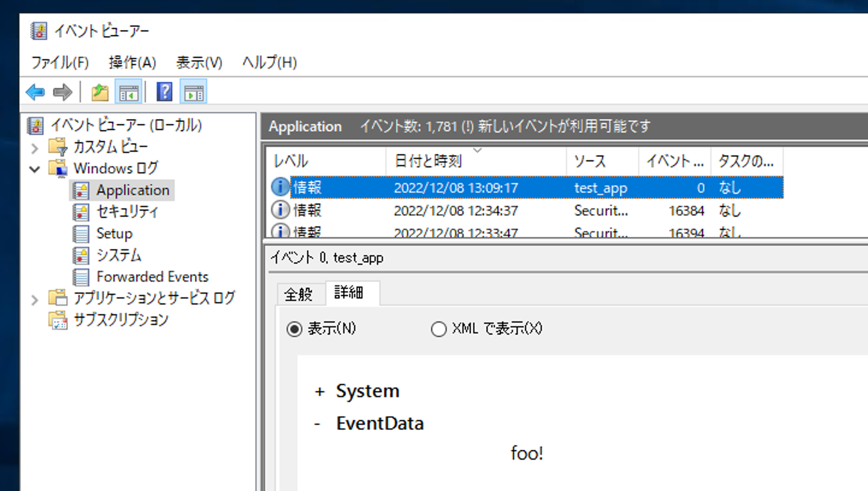Click the サブスクリプション icon

point(58,320)
